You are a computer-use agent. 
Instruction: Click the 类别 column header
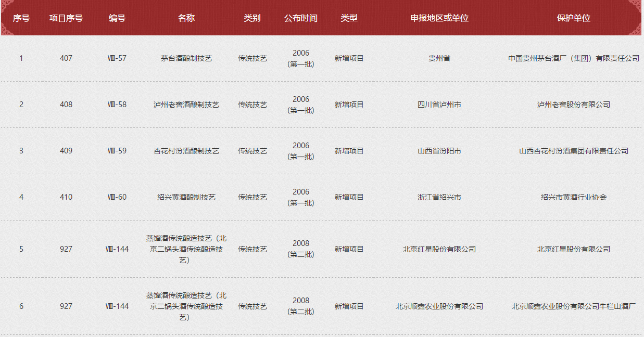(252, 18)
